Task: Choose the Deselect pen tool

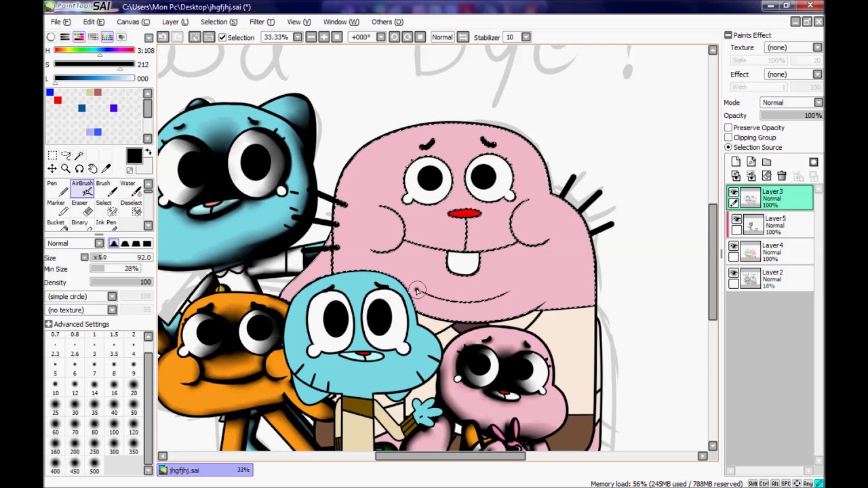Action: pos(130,207)
